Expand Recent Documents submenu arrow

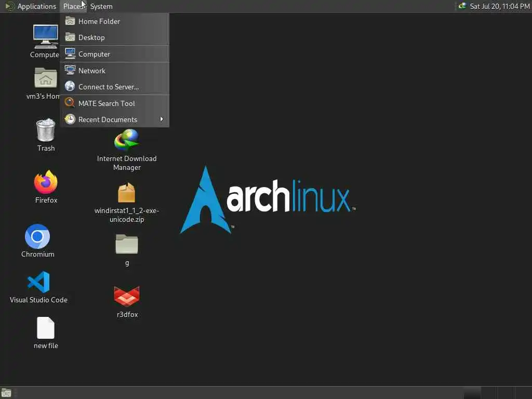point(162,119)
